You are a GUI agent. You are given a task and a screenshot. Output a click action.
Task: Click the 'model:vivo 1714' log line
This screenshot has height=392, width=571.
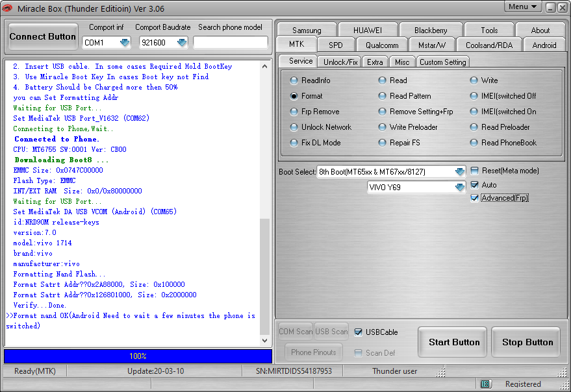pos(42,243)
